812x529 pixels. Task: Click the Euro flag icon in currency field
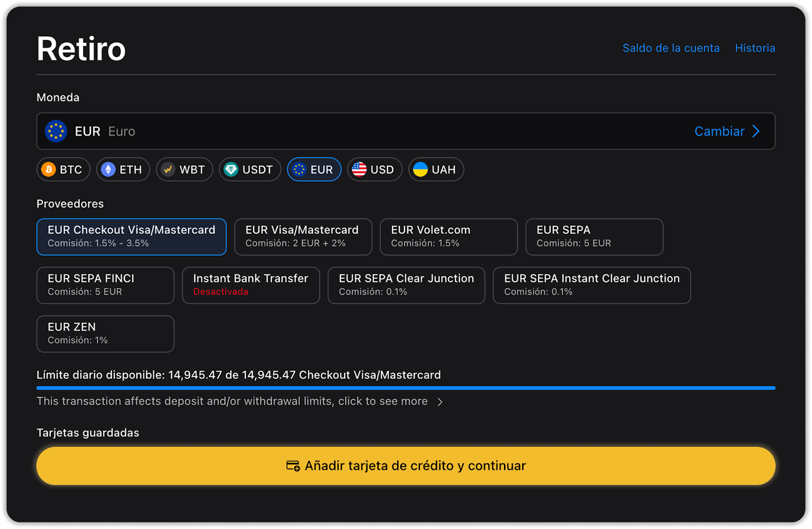[x=56, y=131]
